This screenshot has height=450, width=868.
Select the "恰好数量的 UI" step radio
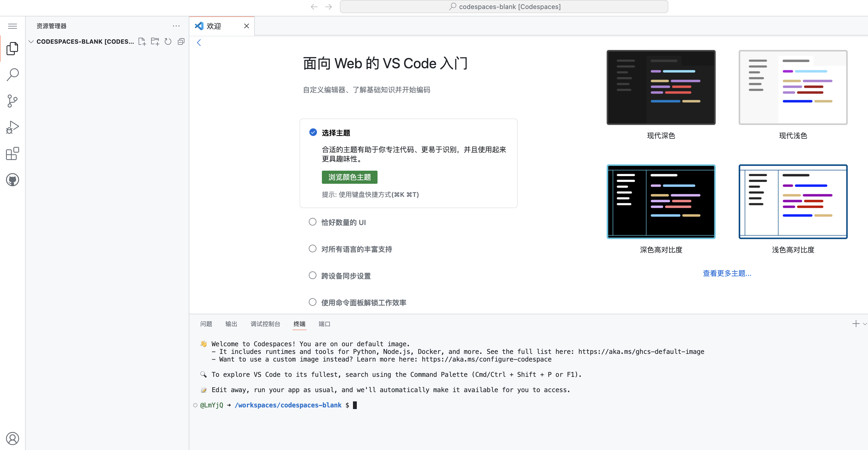click(x=312, y=222)
